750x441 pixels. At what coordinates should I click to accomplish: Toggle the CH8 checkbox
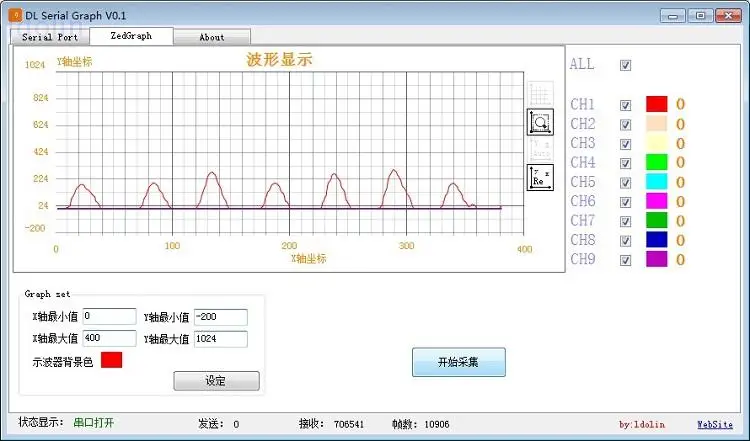(x=625, y=241)
